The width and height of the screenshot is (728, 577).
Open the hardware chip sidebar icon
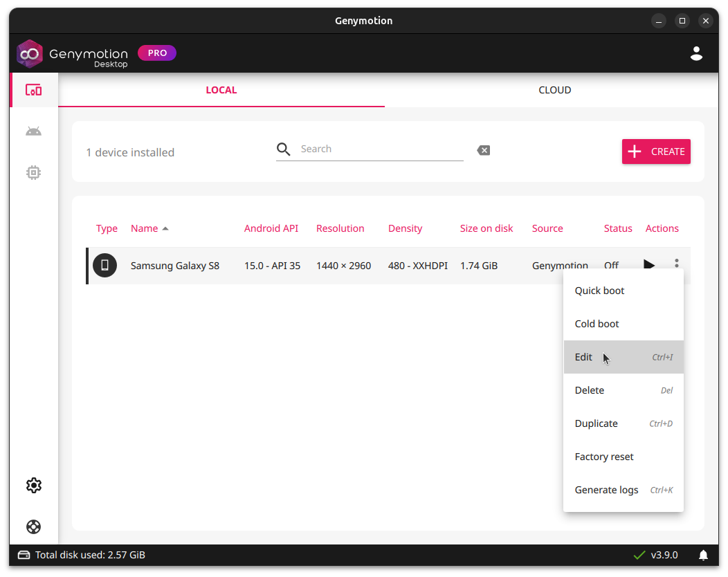[x=33, y=172]
